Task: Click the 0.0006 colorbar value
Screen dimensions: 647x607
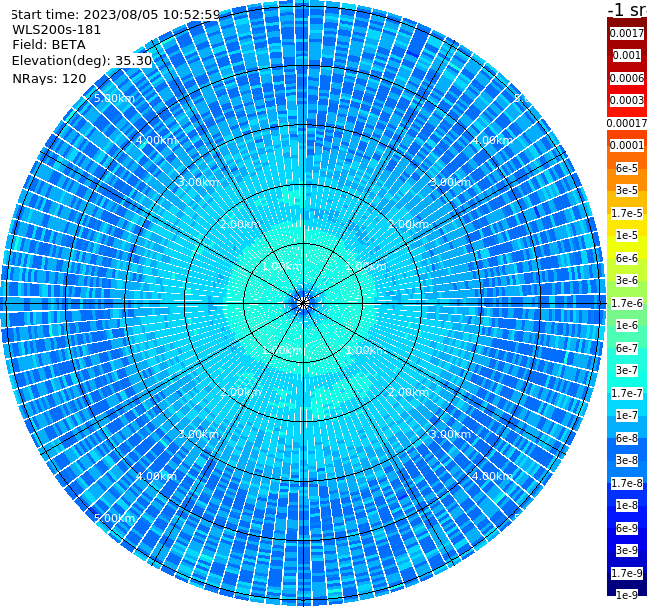Action: [627, 78]
